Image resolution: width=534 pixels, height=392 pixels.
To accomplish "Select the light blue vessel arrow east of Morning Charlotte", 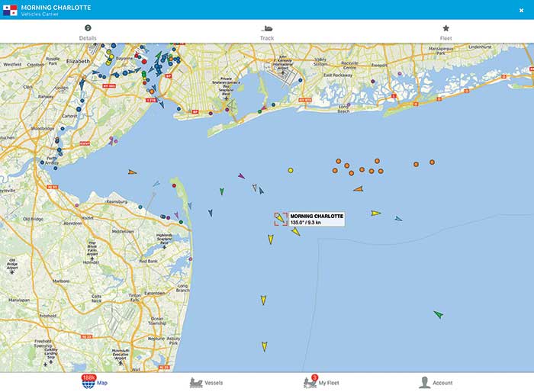I will click(398, 218).
